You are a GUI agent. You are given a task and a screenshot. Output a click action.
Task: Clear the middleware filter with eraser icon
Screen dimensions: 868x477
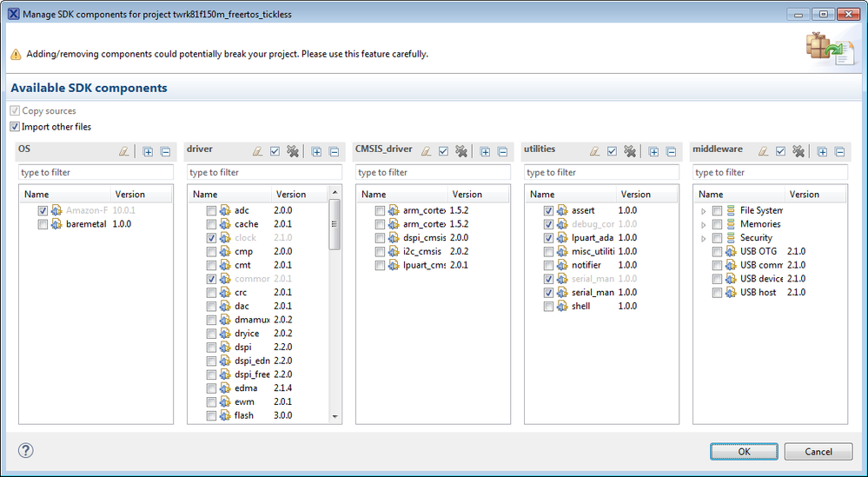pos(764,151)
